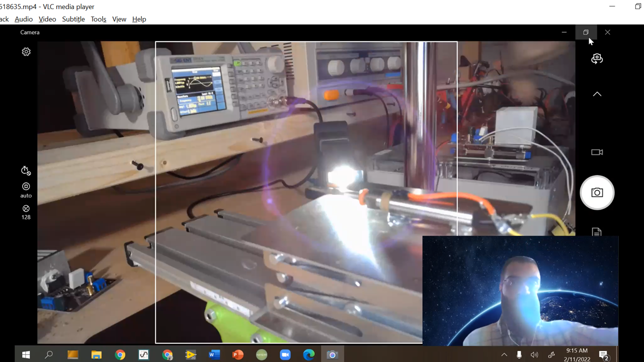This screenshot has width=644, height=362.
Task: Open the Camera app settings gear
Action: [x=26, y=52]
